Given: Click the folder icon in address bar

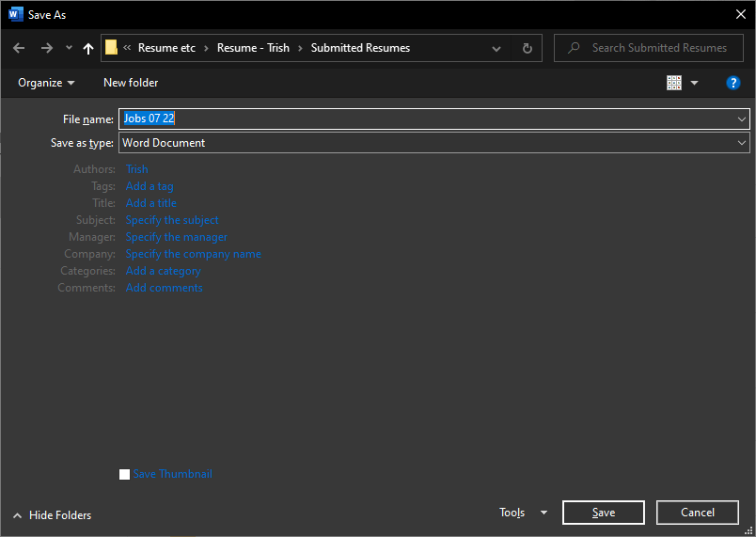Looking at the screenshot, I should click(x=112, y=48).
